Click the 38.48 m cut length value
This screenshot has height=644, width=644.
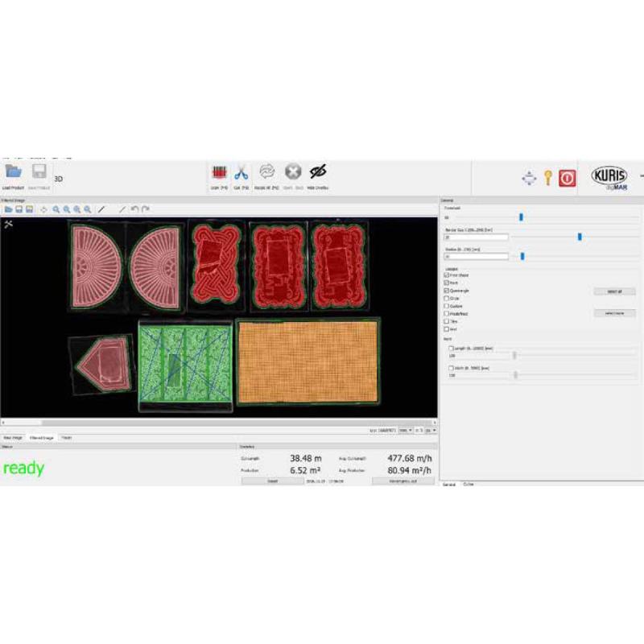[306, 458]
